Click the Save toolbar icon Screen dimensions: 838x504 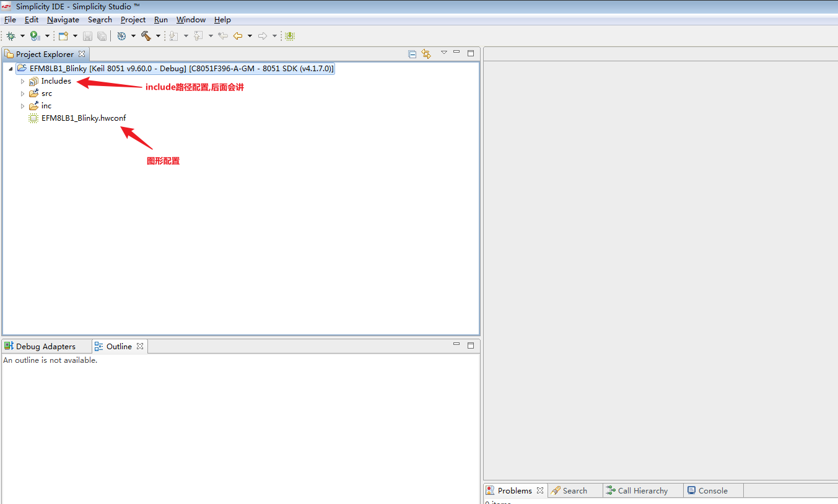(x=87, y=35)
